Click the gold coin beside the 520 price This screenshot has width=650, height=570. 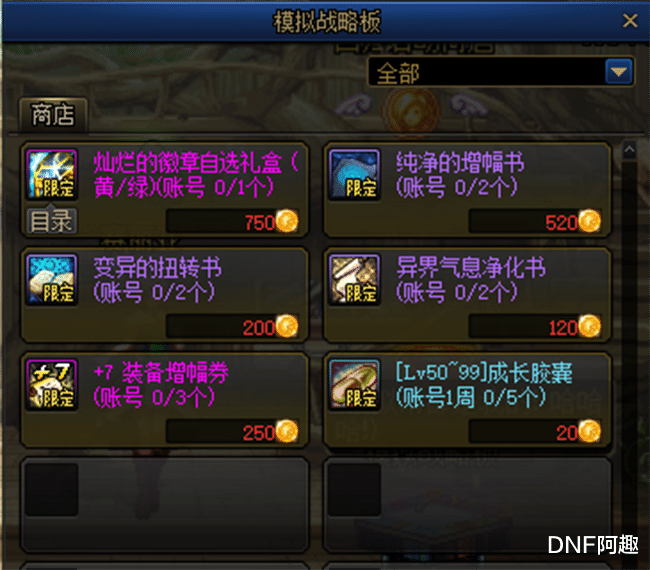click(x=589, y=221)
